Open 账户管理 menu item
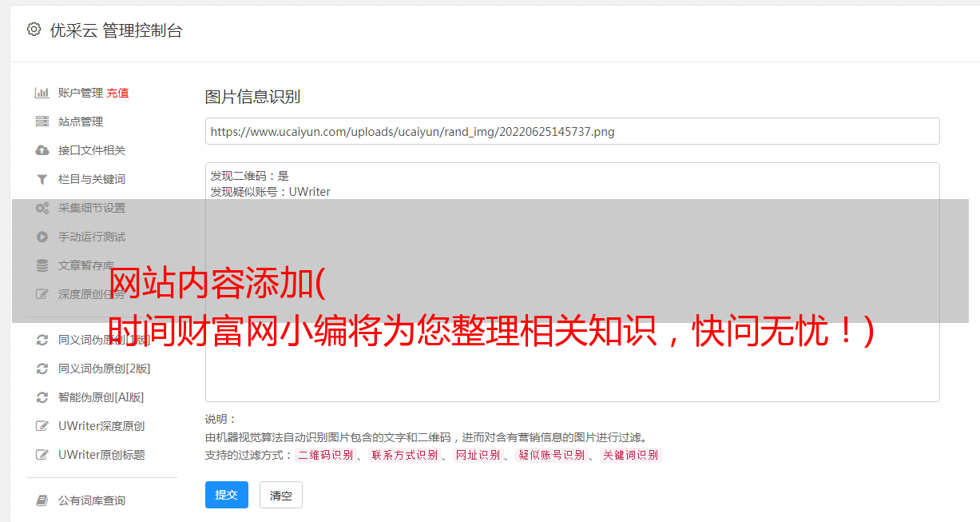Screen dimensions: 980x522 [x=81, y=93]
